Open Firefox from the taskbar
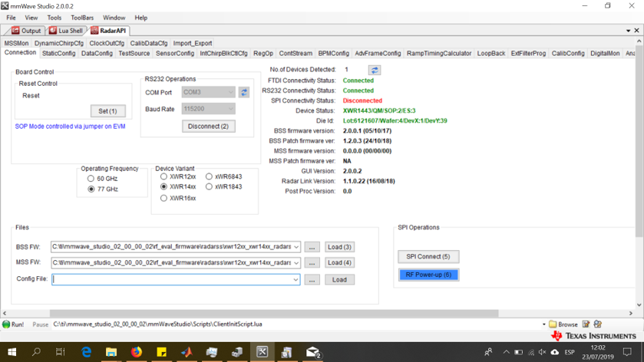Image resolution: width=644 pixels, height=362 pixels. (137, 352)
